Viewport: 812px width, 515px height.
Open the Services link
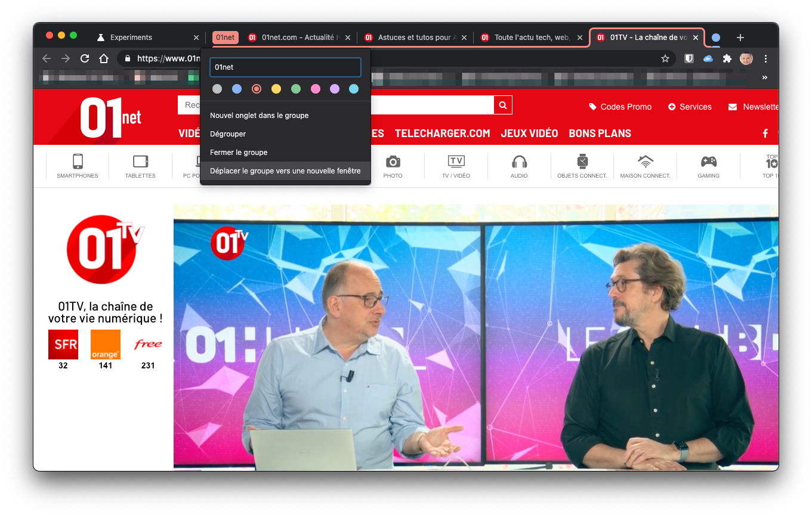click(690, 107)
